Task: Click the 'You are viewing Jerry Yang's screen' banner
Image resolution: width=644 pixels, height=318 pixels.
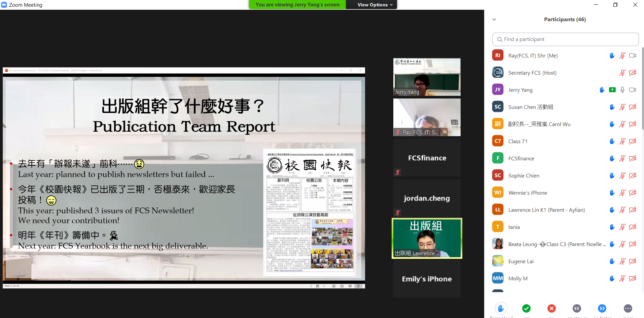Action: click(297, 5)
